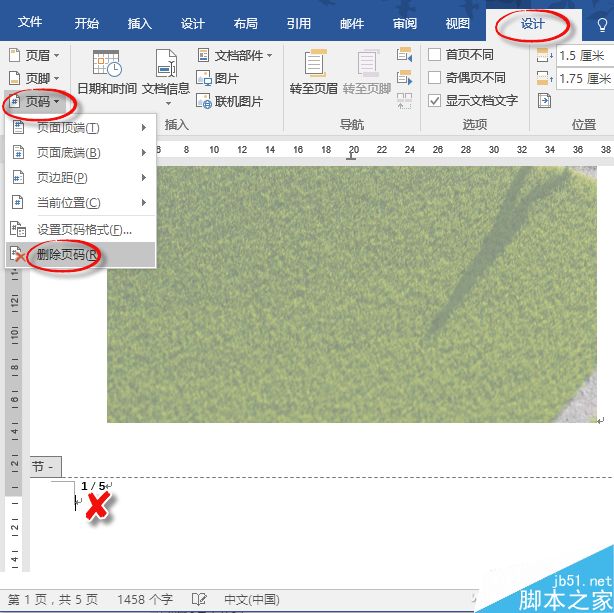Switch to the 布局 tab
614x613 pixels.
pyautogui.click(x=246, y=24)
